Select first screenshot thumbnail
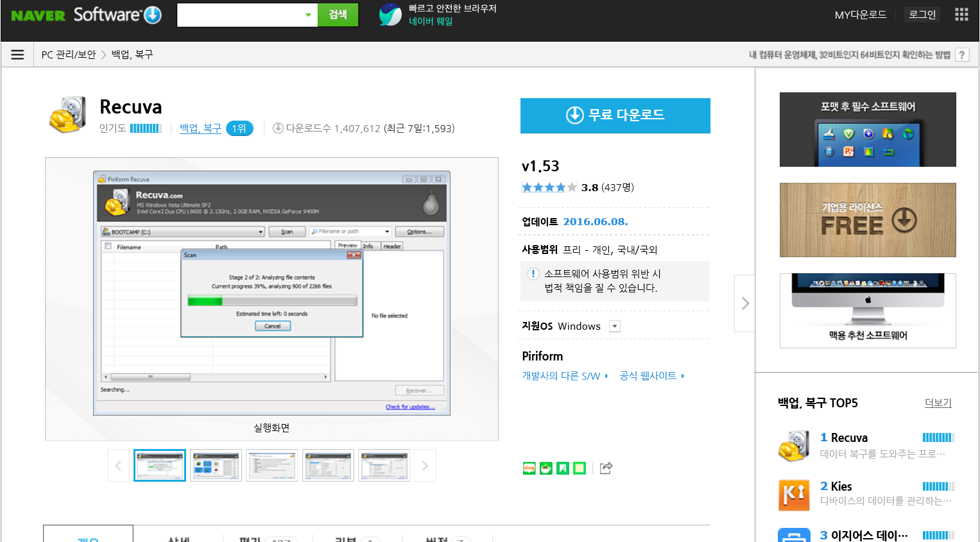The image size is (980, 542). tap(160, 466)
